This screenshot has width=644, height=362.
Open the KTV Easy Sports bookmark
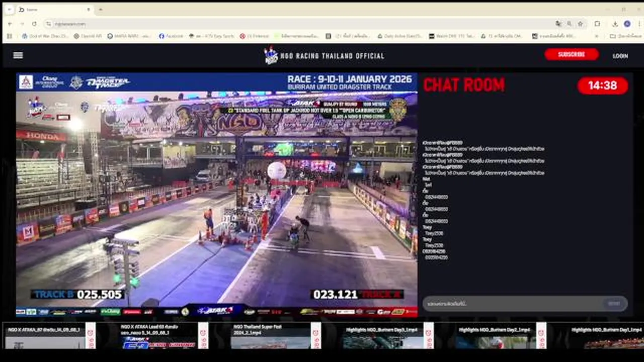pos(212,36)
